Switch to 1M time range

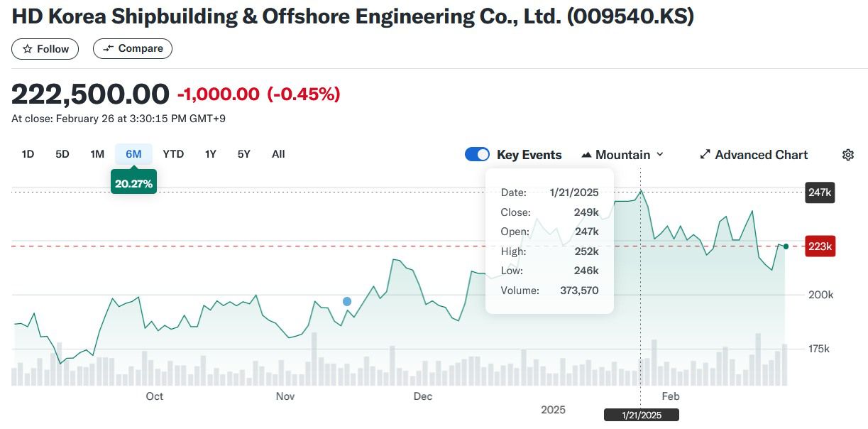pyautogui.click(x=97, y=154)
